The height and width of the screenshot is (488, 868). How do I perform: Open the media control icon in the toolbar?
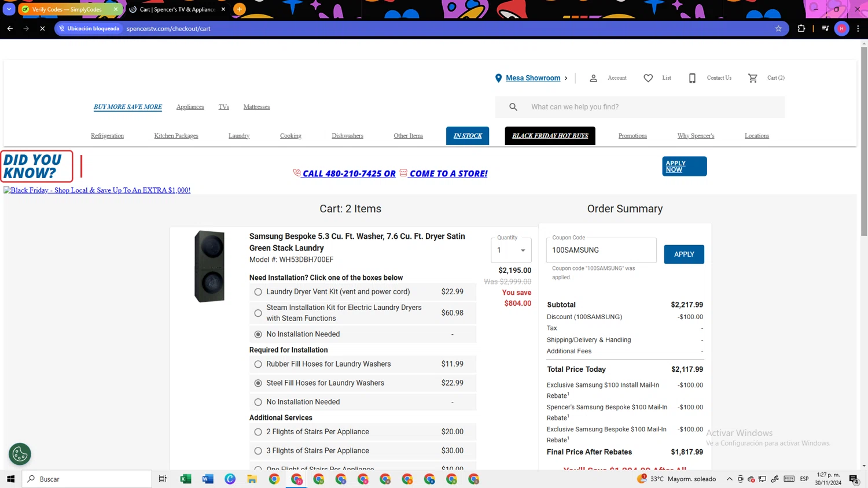826,28
